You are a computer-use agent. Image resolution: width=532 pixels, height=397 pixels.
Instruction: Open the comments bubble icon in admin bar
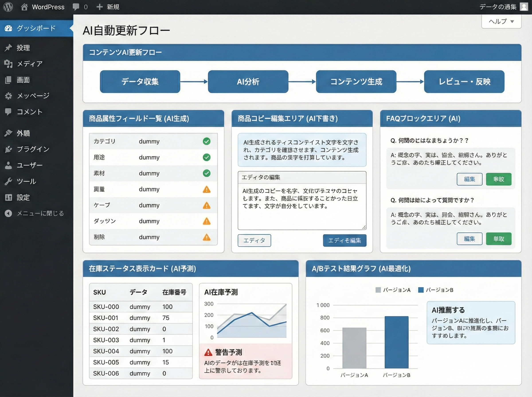(76, 7)
